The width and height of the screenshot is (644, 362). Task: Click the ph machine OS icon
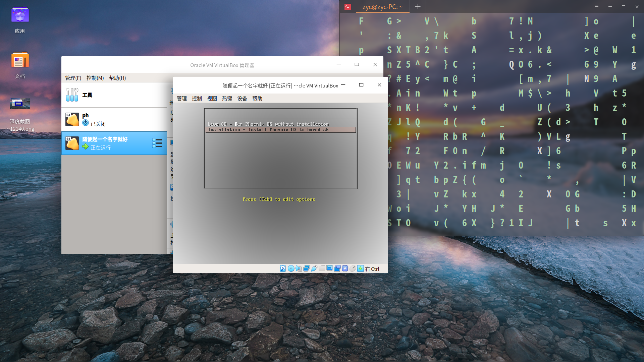72,119
